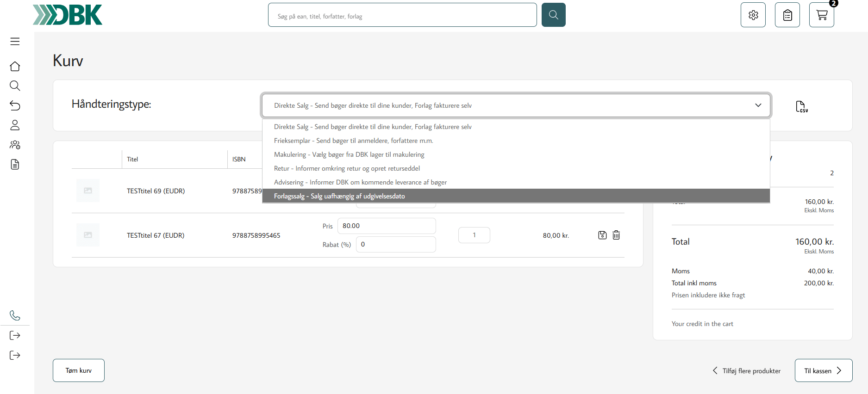Open the users group sidebar icon
The width and height of the screenshot is (868, 394).
click(15, 145)
